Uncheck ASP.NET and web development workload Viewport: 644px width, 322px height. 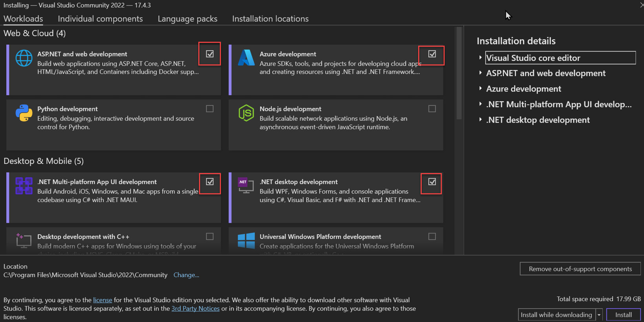[x=210, y=54]
